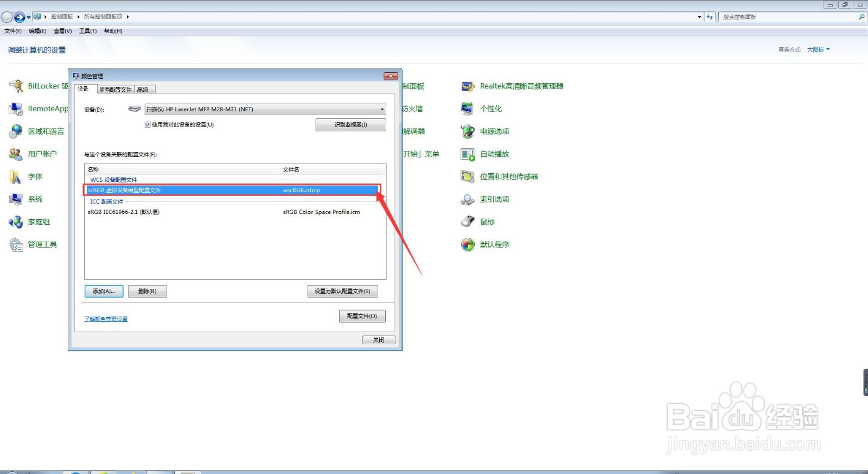Click the 删除(R) button
868x474 pixels.
[x=147, y=292]
